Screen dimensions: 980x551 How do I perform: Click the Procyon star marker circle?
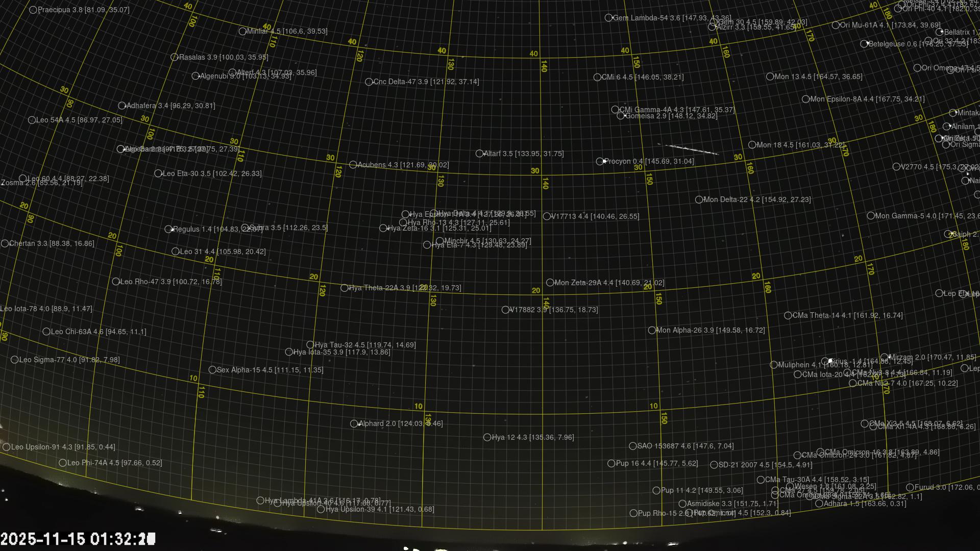[600, 161]
